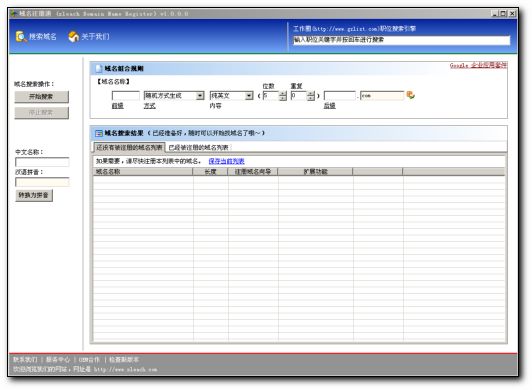Switch to 还没有被注册的域名列表 tab
The height and width of the screenshot is (390, 532).
[x=129, y=147]
